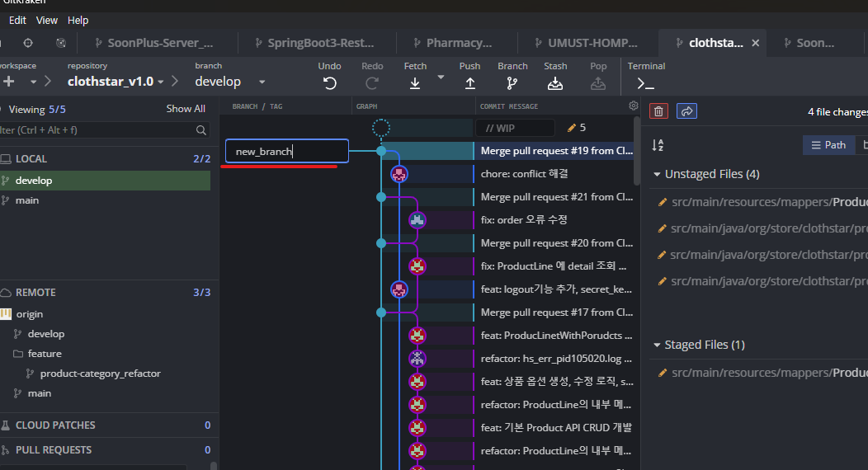This screenshot has height=470, width=868.
Task: Push commits with the Push icon
Action: point(470,83)
